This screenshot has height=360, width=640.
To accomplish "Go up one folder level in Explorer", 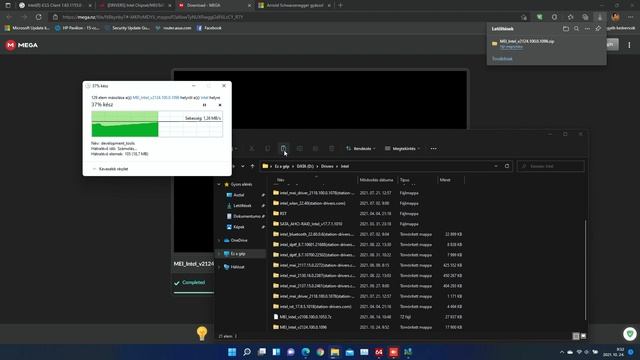I will (x=252, y=166).
